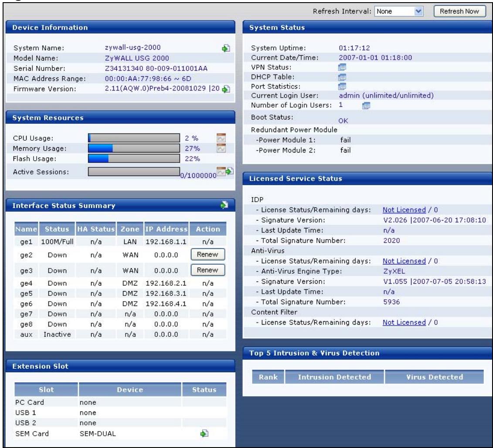Click the 192.168.2.1 IP address

click(x=166, y=283)
